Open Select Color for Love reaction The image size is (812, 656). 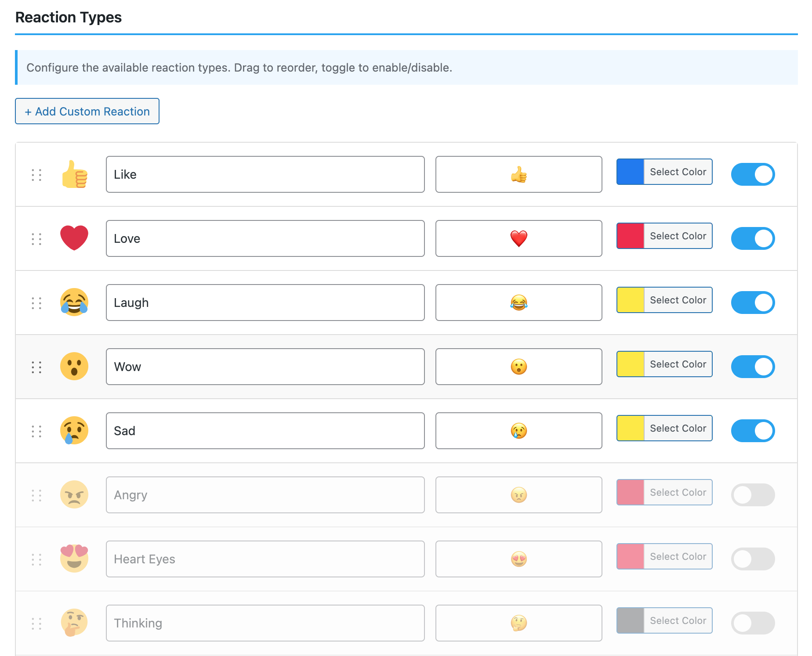point(678,236)
